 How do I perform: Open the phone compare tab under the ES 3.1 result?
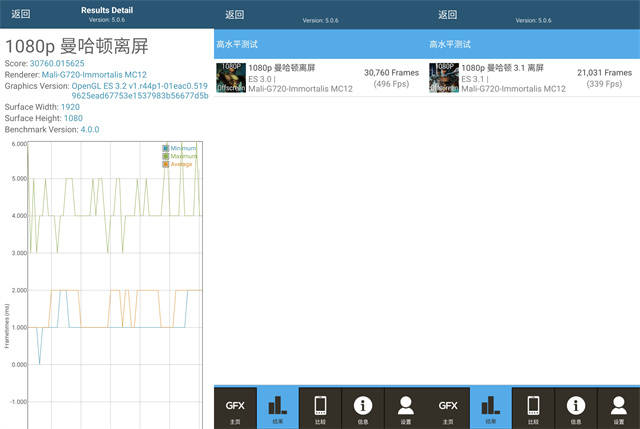533,408
